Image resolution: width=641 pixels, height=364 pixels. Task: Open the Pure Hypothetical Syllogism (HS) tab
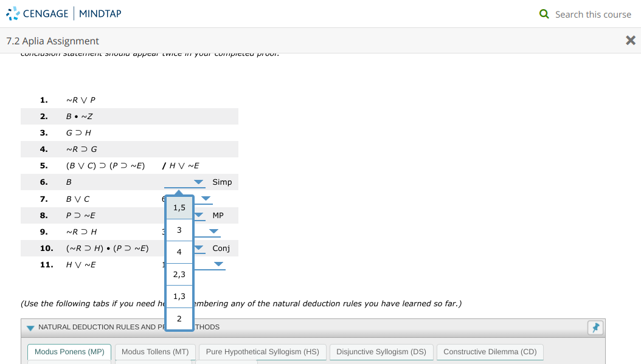click(x=262, y=351)
